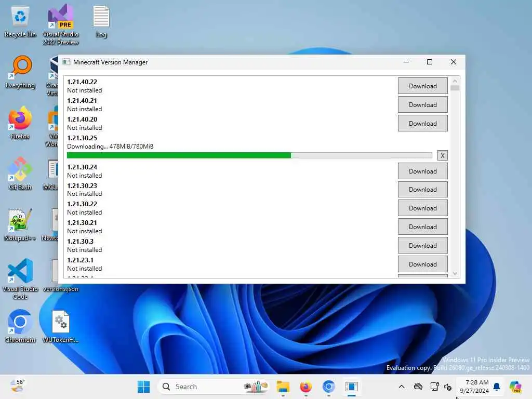Click the taskbar Search box

(215, 387)
